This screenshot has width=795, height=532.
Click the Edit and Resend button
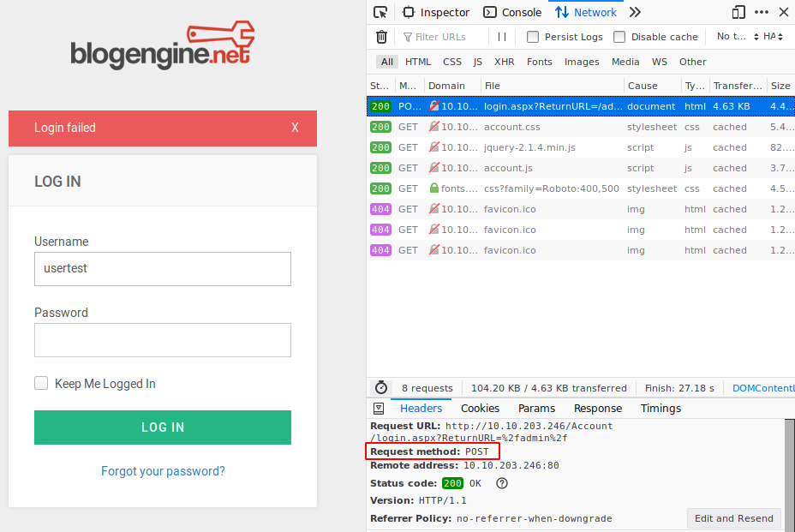coord(734,518)
